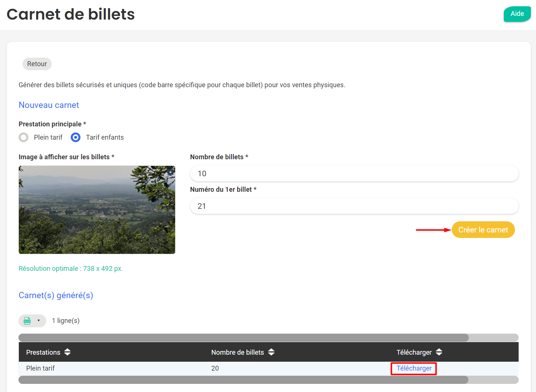Open the export dropdown arrow

click(x=38, y=321)
